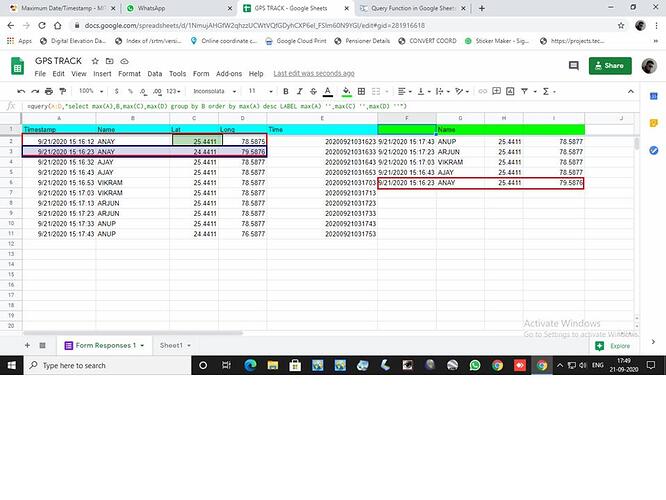The height and width of the screenshot is (500, 666).
Task: Click the italic formatting icon
Action: (x=299, y=91)
